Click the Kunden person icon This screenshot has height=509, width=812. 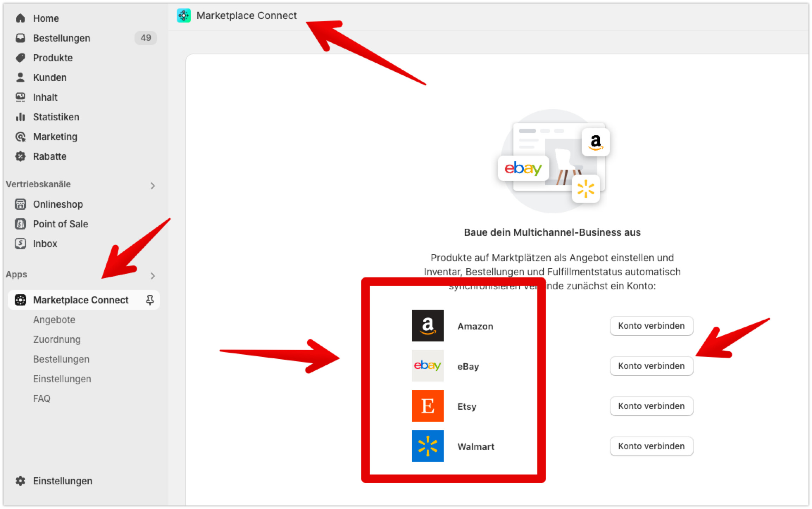point(20,77)
